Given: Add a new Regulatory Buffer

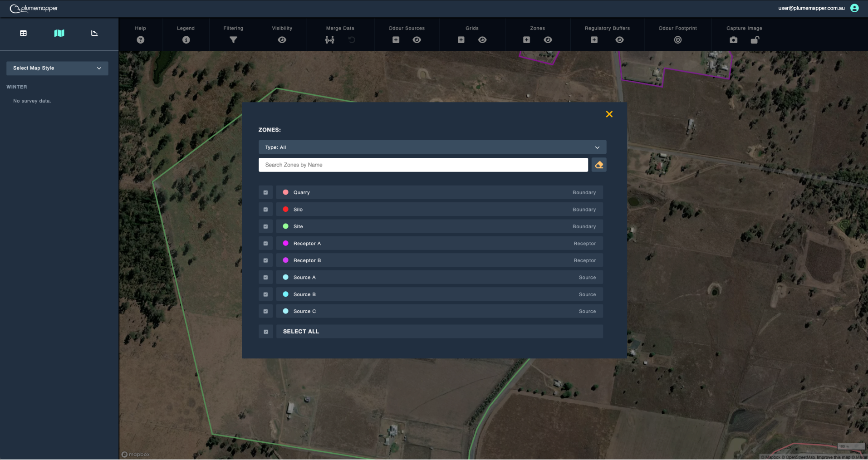Looking at the screenshot, I should click(594, 40).
